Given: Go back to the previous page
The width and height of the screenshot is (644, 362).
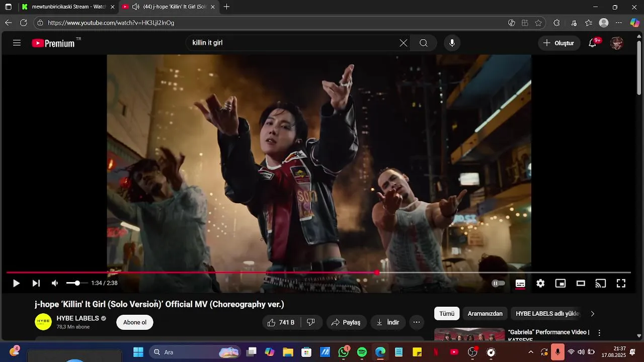Looking at the screenshot, I should [x=9, y=23].
